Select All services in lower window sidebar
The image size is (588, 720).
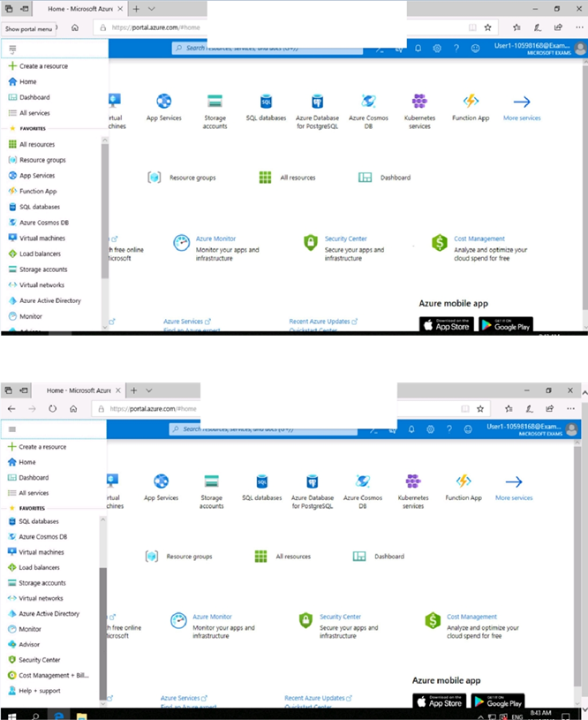point(28,493)
